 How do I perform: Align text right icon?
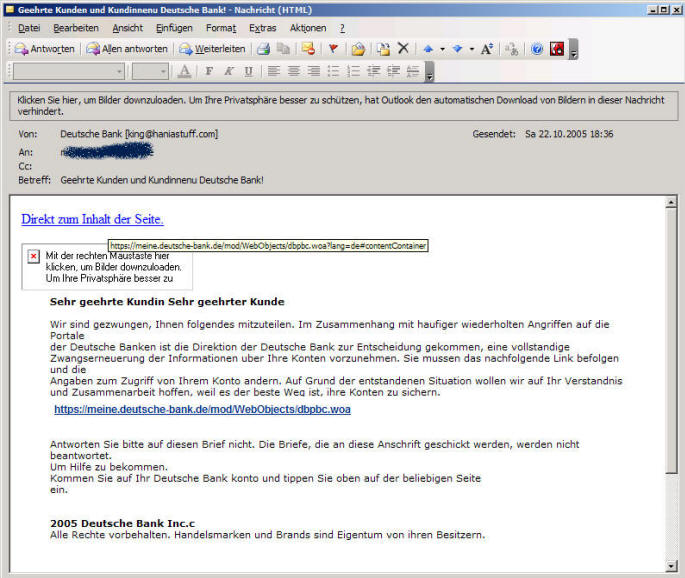[314, 71]
